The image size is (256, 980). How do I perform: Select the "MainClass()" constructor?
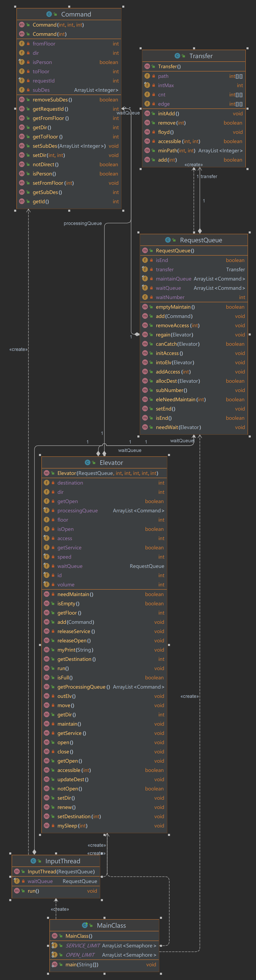click(79, 936)
